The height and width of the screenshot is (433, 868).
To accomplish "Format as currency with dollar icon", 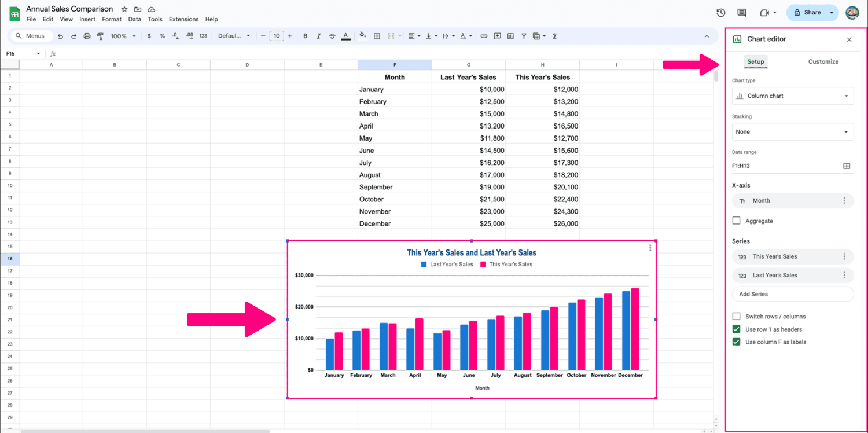I will [x=149, y=36].
